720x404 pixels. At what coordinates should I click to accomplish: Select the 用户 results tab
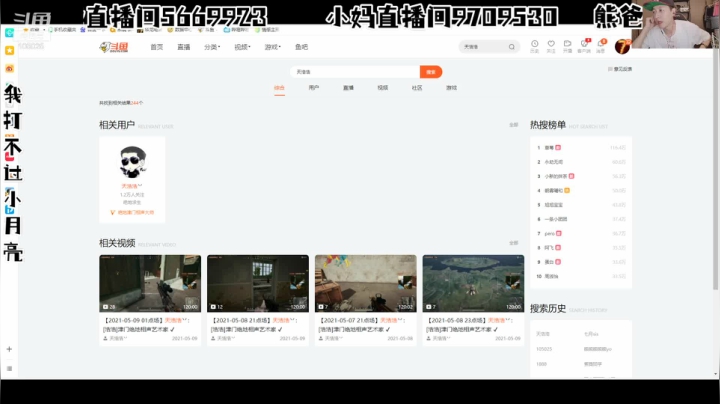314,88
